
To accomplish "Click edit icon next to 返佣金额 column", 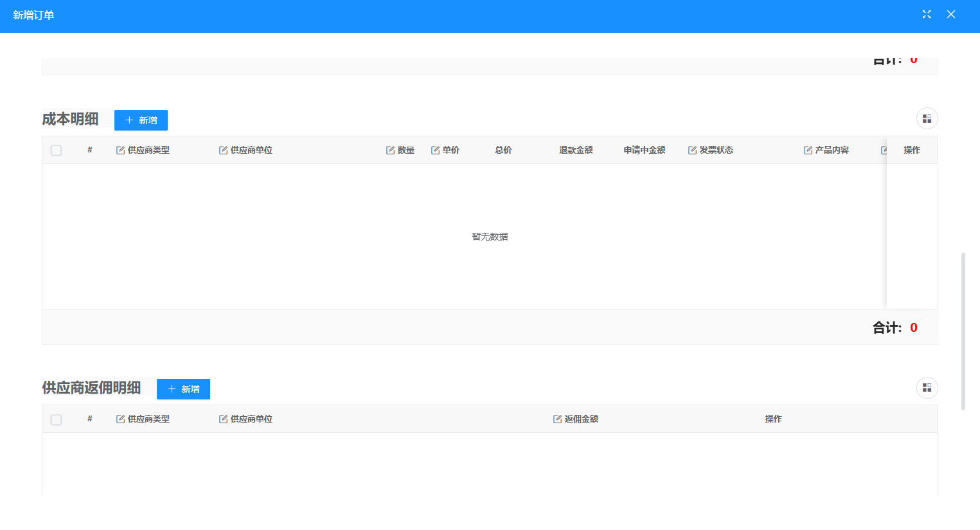I will [x=557, y=419].
